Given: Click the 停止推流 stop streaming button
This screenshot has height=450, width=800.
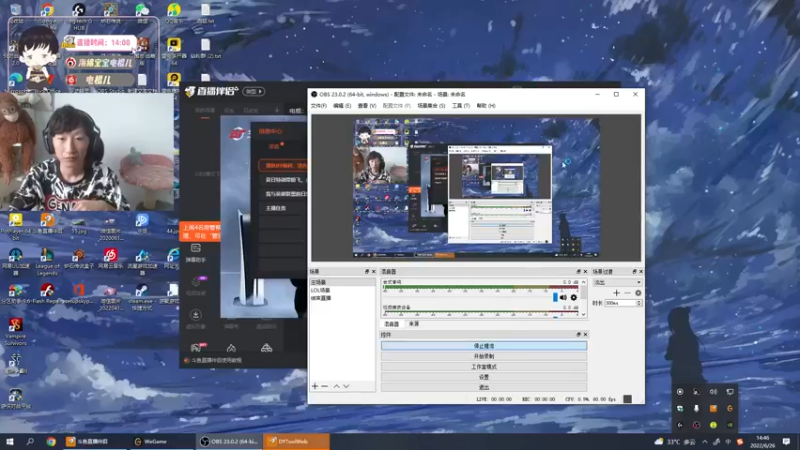Looking at the screenshot, I should [x=484, y=346].
